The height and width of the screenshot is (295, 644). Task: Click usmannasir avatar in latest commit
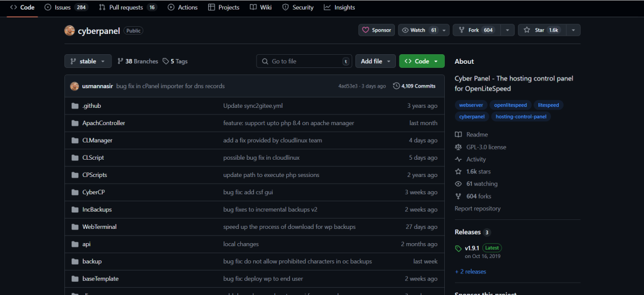75,86
